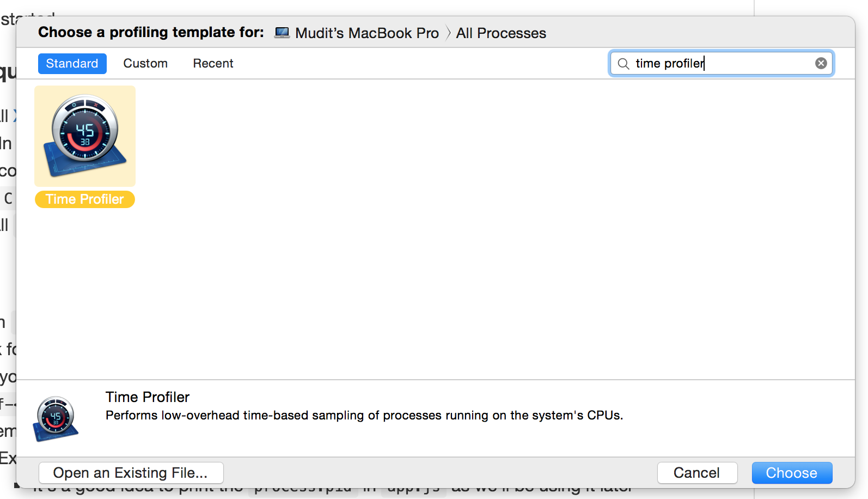Click the small Time Profiler description icon
The height and width of the screenshot is (499, 868).
point(56,418)
